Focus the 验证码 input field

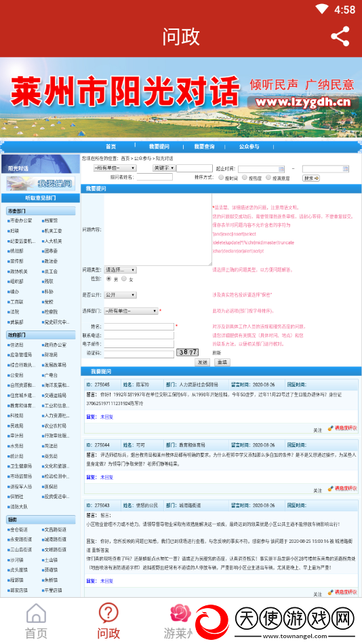[x=139, y=353]
